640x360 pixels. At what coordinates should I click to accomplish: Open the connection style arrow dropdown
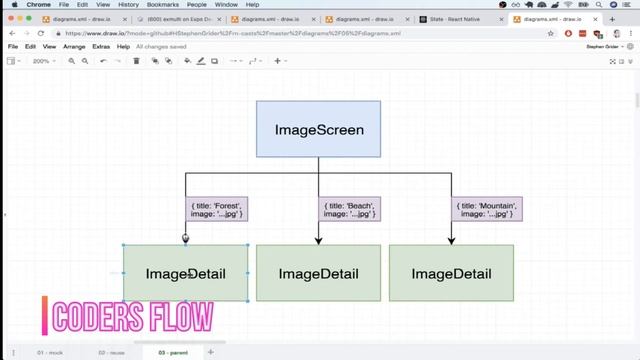236,61
